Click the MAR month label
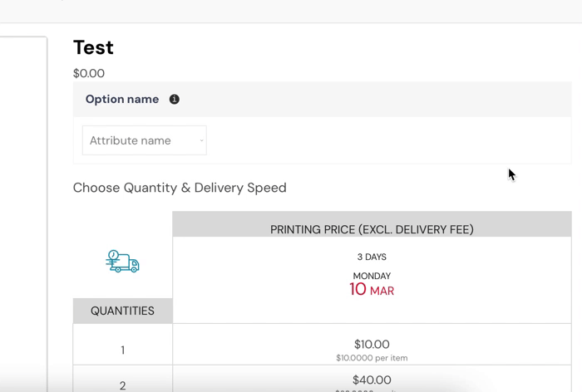The width and height of the screenshot is (582, 392). tap(382, 292)
